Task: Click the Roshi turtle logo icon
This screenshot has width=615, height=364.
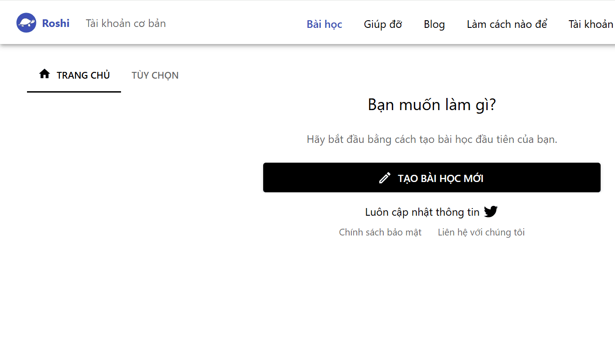Action: [27, 22]
